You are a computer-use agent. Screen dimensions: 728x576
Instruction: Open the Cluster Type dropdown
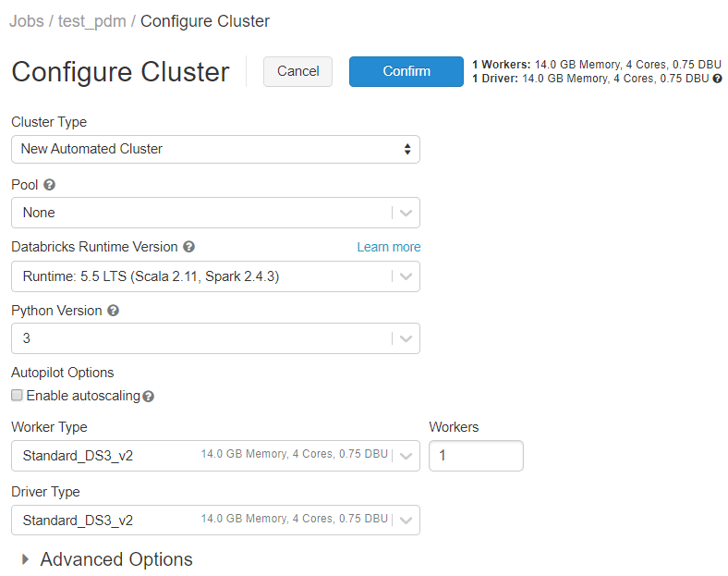click(215, 149)
